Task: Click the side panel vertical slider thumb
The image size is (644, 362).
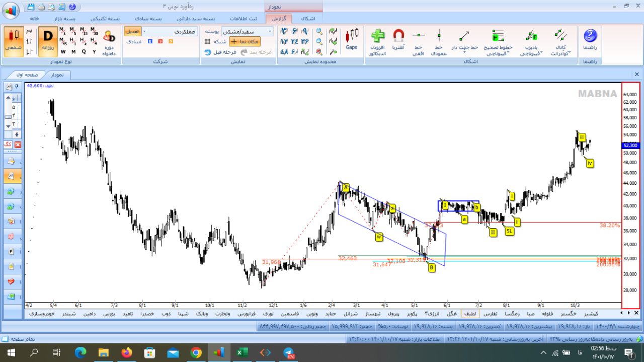Action: tap(8, 117)
